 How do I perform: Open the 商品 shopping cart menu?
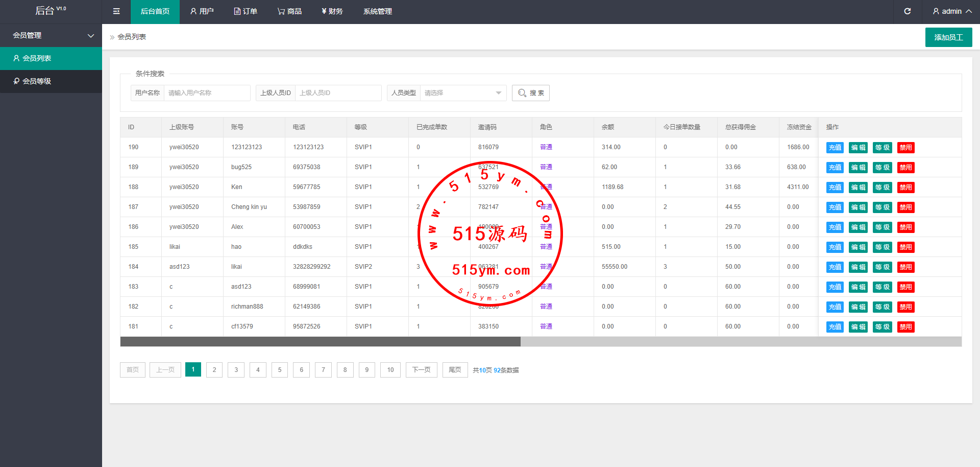[x=289, y=11]
